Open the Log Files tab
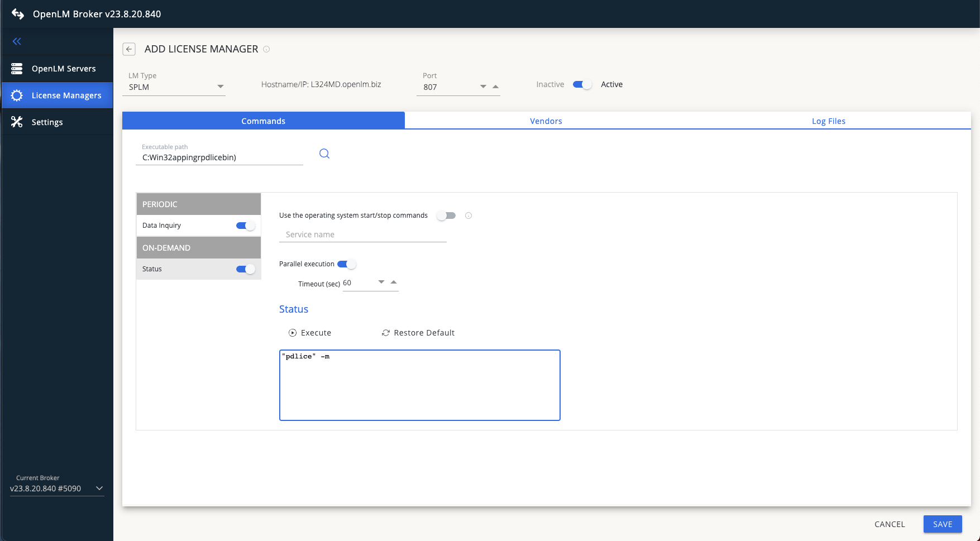The width and height of the screenshot is (980, 541). click(828, 121)
